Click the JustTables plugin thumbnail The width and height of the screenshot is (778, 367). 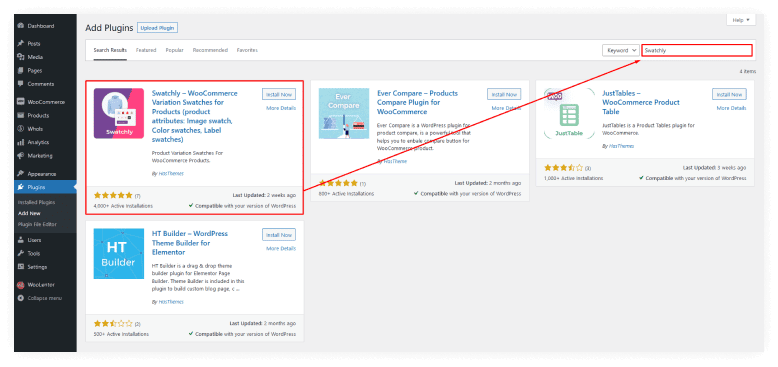coord(569,113)
